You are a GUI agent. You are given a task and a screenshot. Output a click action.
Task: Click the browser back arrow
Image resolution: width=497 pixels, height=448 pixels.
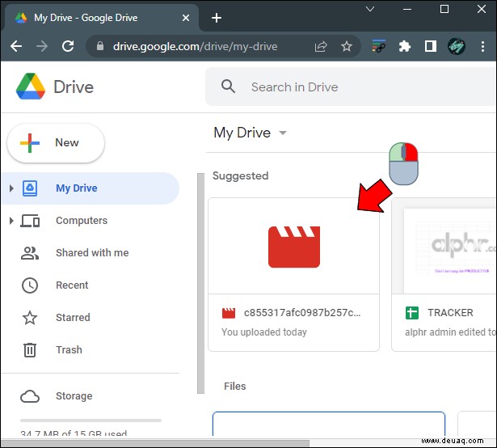point(16,47)
